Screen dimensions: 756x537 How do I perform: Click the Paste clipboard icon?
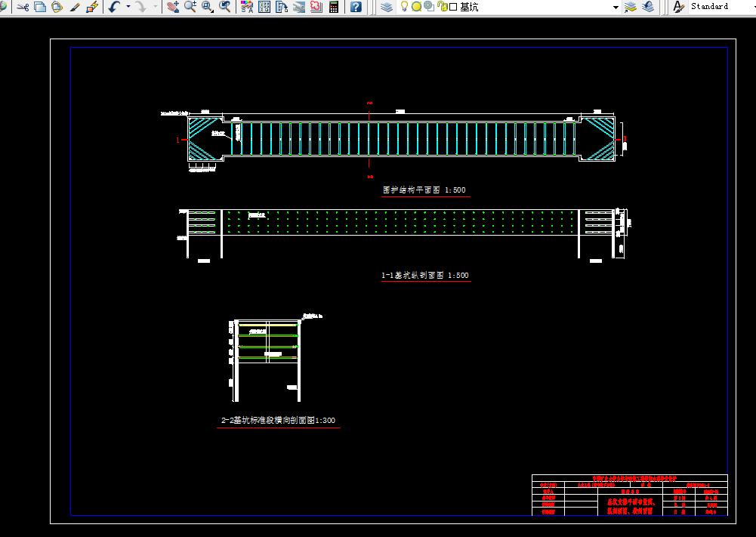tap(57, 7)
